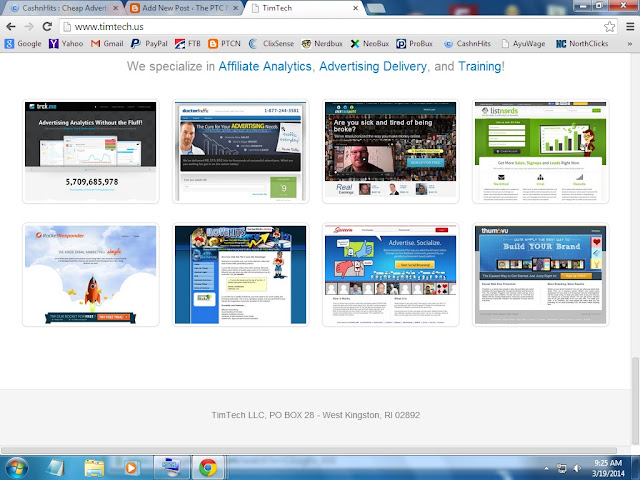Open the trck.me site thumbnail

point(91,151)
